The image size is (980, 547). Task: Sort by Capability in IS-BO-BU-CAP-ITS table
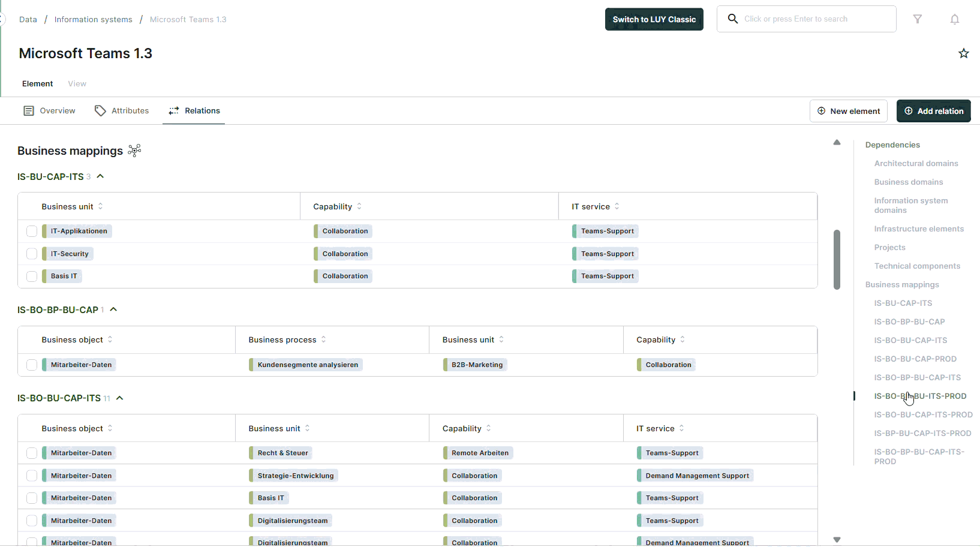click(x=488, y=428)
